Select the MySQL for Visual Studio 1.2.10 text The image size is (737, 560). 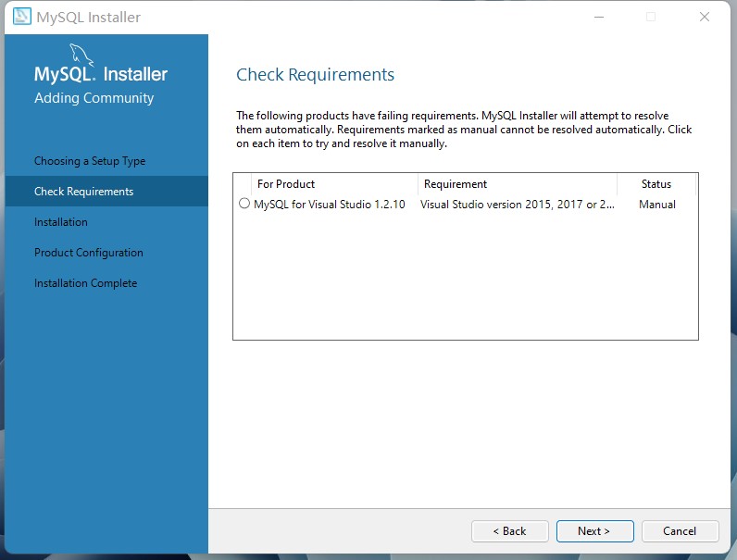coord(329,205)
